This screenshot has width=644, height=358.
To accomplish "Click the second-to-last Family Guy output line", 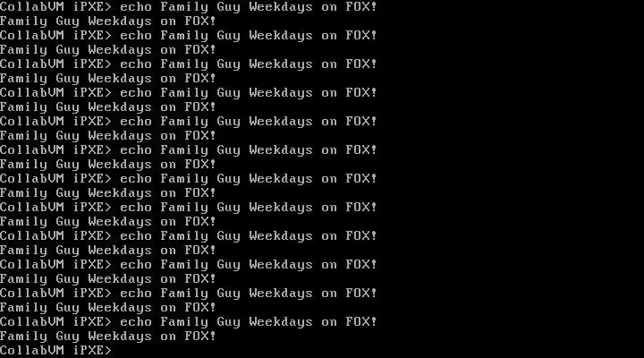I will click(108, 308).
